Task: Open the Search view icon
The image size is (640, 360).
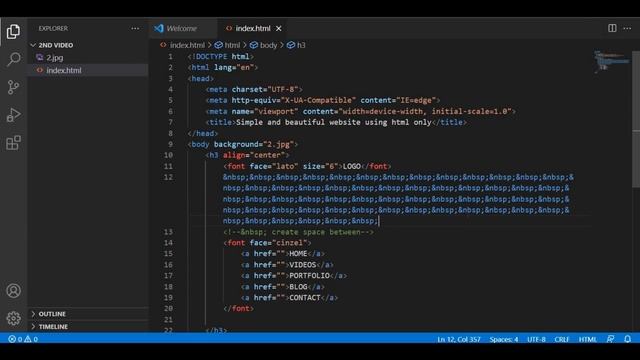Action: click(13, 59)
